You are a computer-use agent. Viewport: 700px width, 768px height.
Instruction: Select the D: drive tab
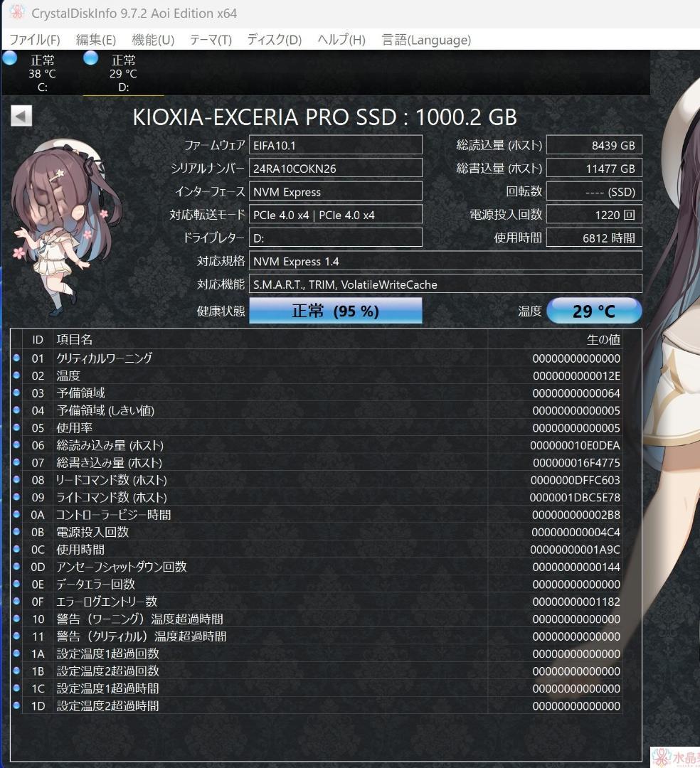pyautogui.click(x=124, y=73)
